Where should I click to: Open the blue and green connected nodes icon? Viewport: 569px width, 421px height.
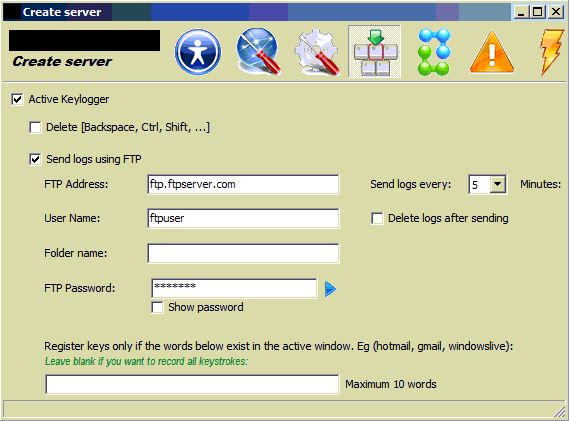[x=434, y=52]
